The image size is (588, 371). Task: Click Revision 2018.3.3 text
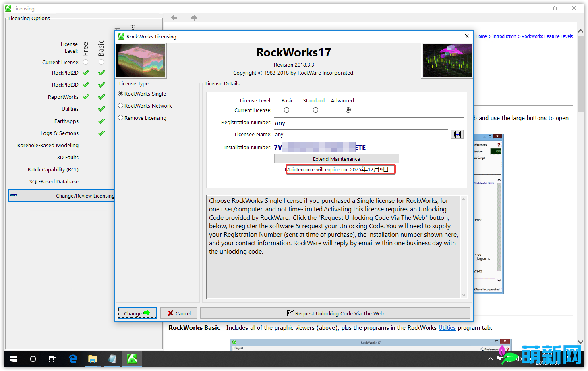pyautogui.click(x=294, y=65)
